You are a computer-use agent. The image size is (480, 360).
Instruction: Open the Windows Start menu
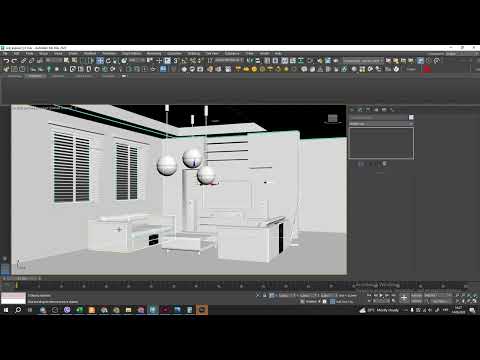click(x=6, y=310)
